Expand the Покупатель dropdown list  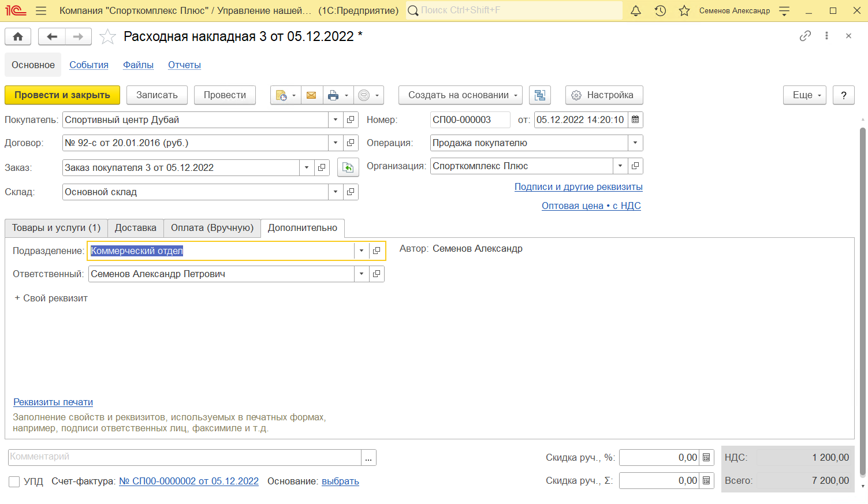point(336,120)
